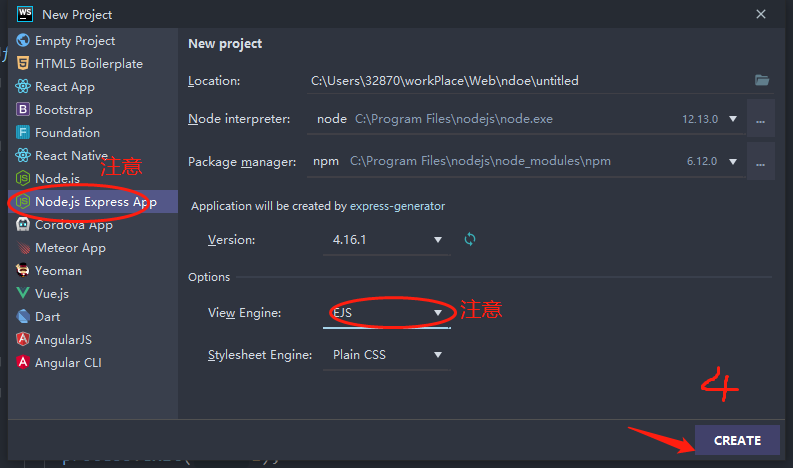Open Package manager dropdown arrow
The width and height of the screenshot is (793, 468).
tap(733, 161)
